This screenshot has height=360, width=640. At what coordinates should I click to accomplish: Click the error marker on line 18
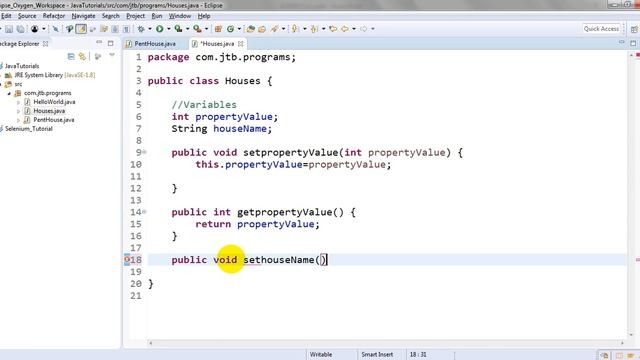tap(127, 260)
